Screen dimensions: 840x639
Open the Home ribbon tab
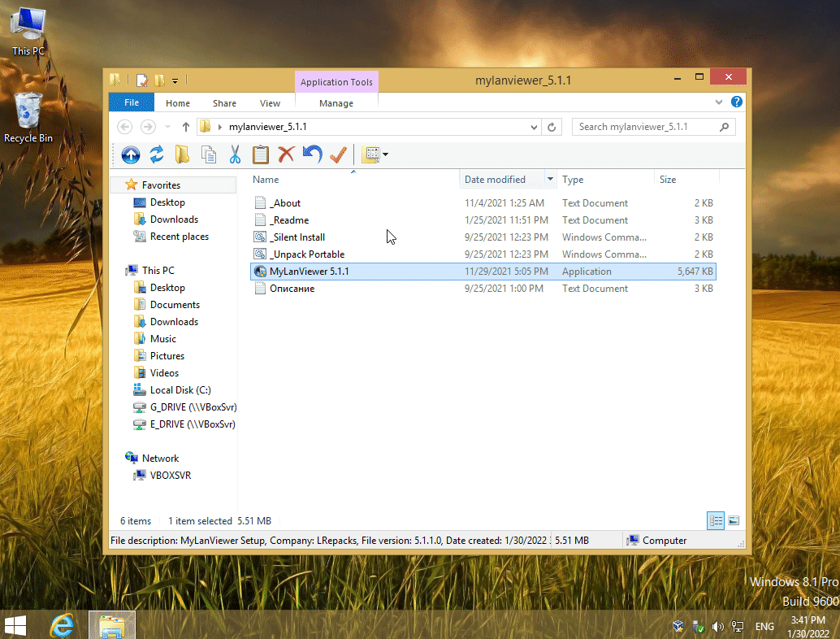point(178,103)
